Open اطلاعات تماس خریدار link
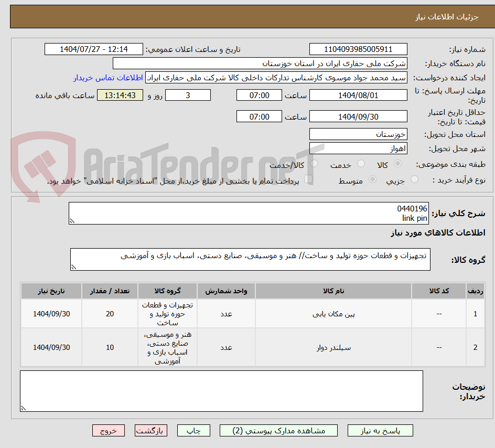 tap(108, 78)
